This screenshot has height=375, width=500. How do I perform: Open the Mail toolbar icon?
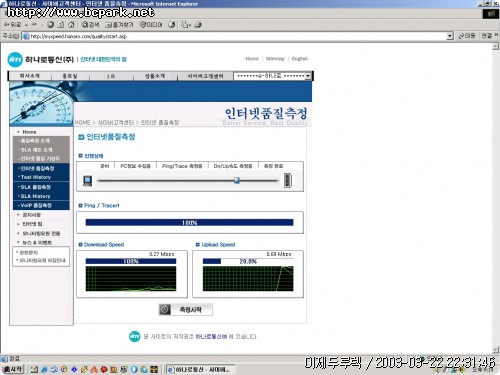coord(185,25)
